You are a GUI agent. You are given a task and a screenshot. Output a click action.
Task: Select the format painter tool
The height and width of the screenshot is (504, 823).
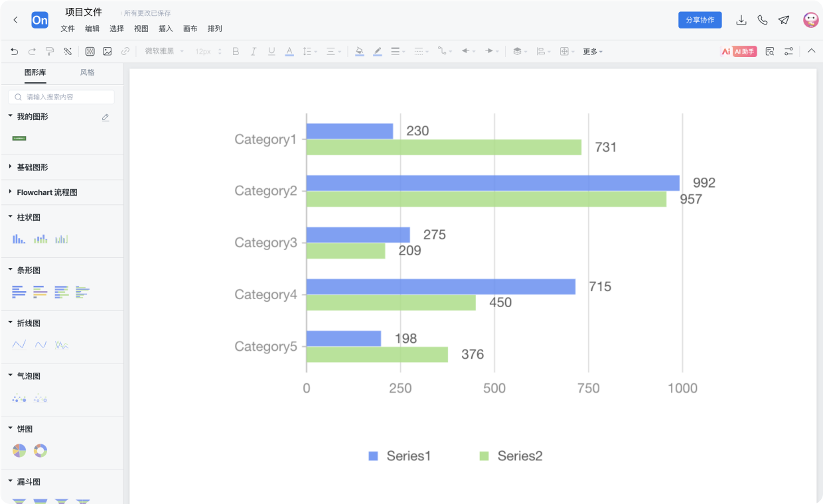(50, 51)
